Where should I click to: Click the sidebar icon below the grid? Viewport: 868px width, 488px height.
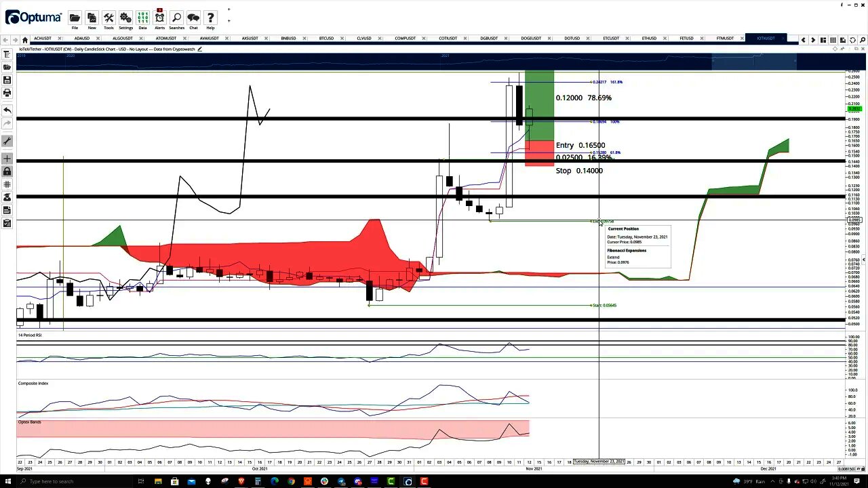click(7, 197)
